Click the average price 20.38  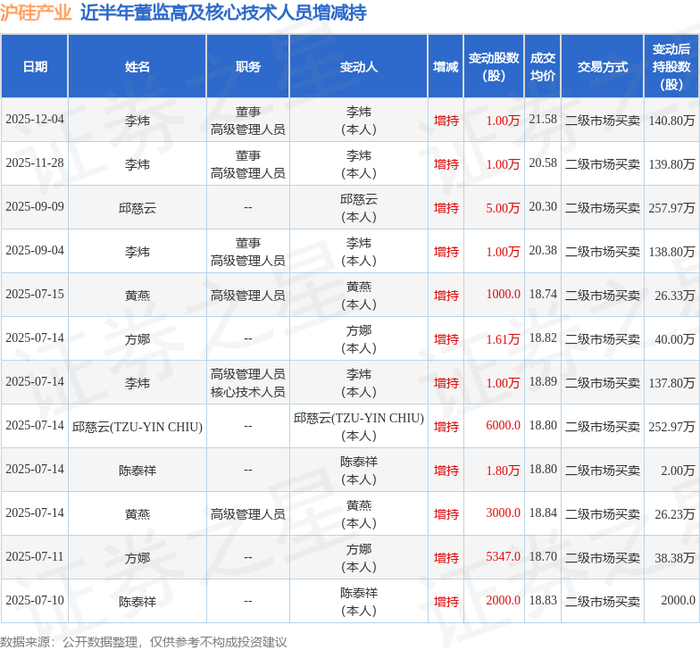[x=543, y=250]
